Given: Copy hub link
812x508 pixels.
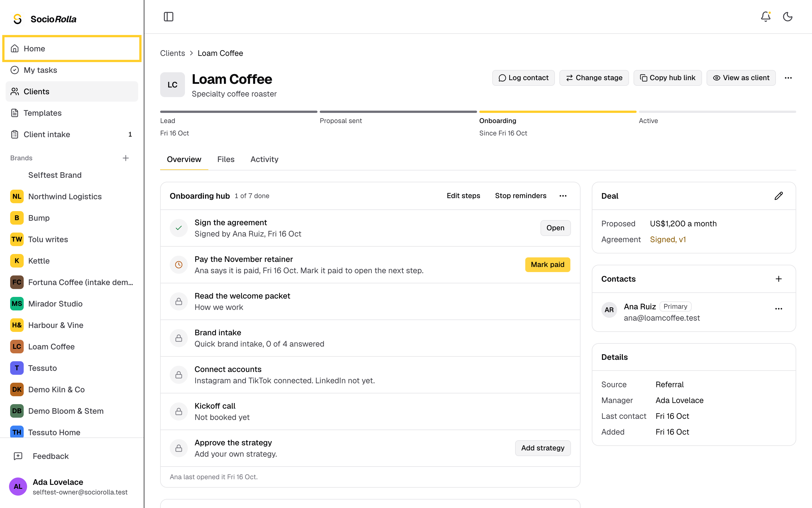Looking at the screenshot, I should pos(667,78).
